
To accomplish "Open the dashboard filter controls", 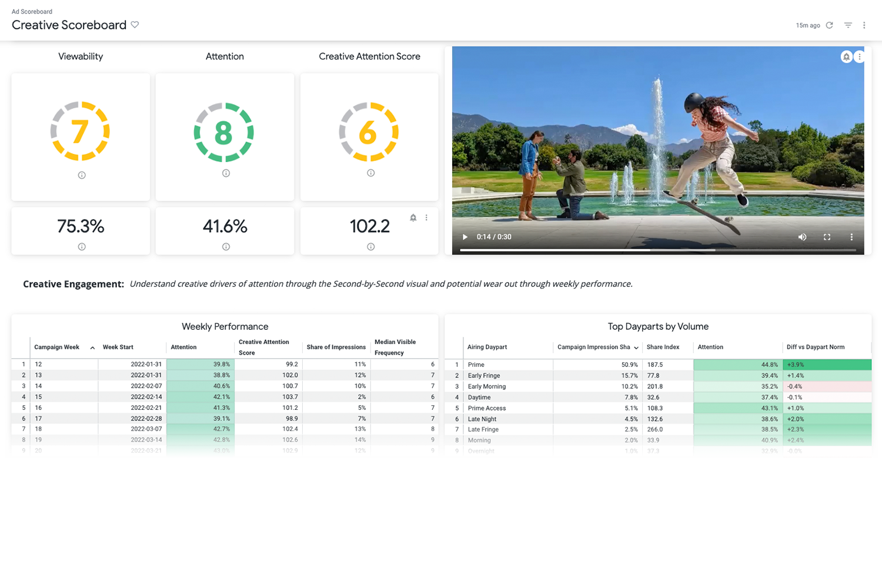I will pos(847,25).
